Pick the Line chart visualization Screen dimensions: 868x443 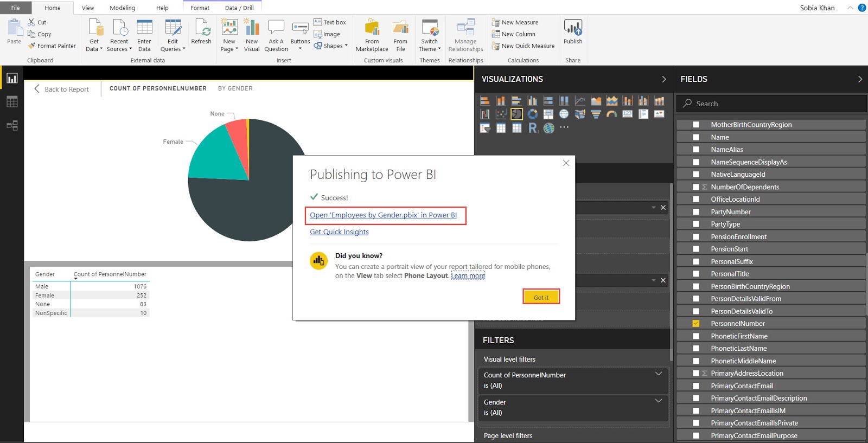[x=580, y=100]
